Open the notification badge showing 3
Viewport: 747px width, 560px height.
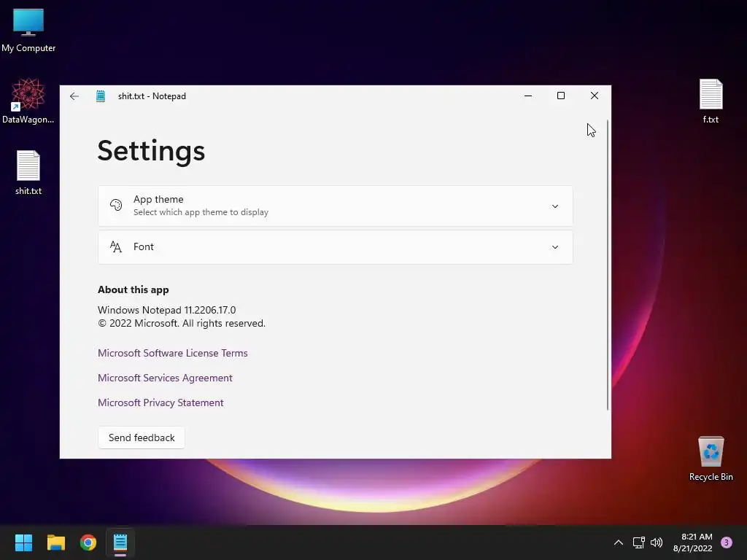point(727,542)
